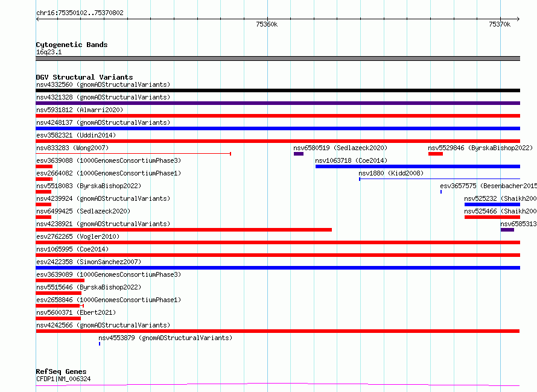Click the nsv4321328 variant label

[103, 97]
